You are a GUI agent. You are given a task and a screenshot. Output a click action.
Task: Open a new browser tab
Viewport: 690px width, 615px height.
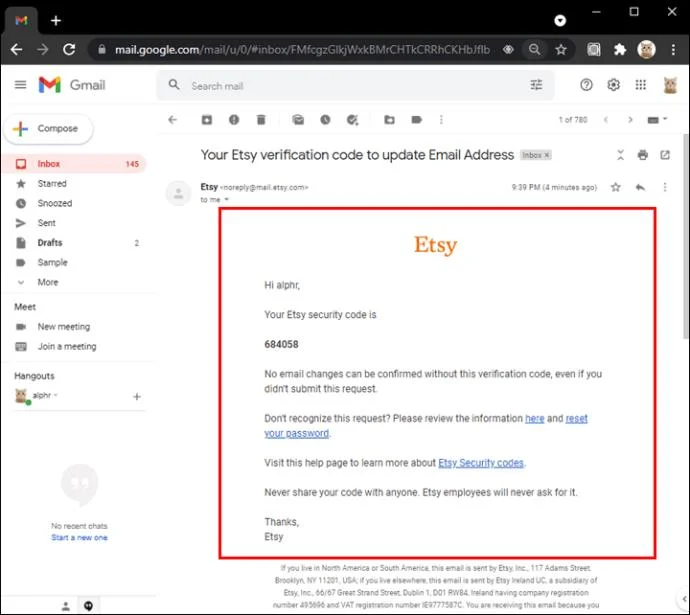(x=56, y=21)
